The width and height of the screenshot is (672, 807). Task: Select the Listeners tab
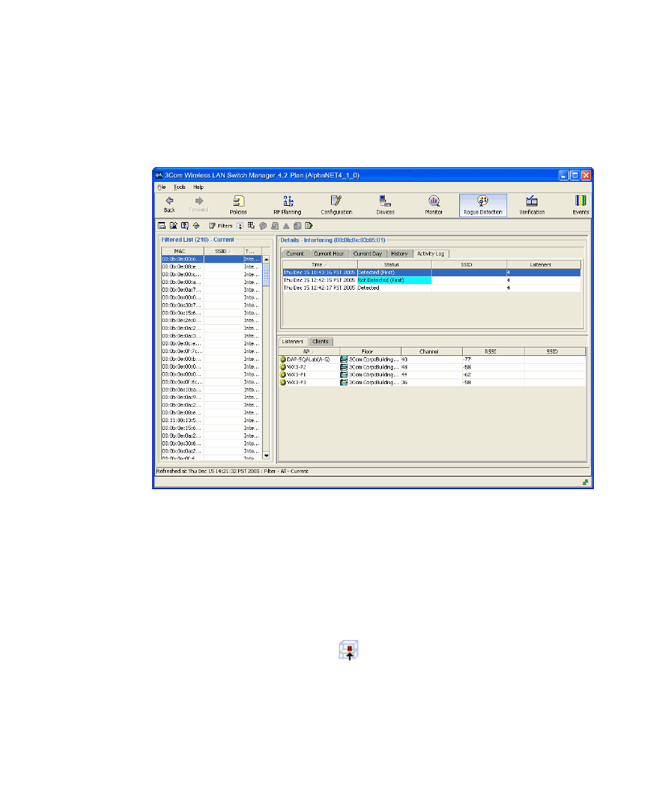pyautogui.click(x=293, y=341)
